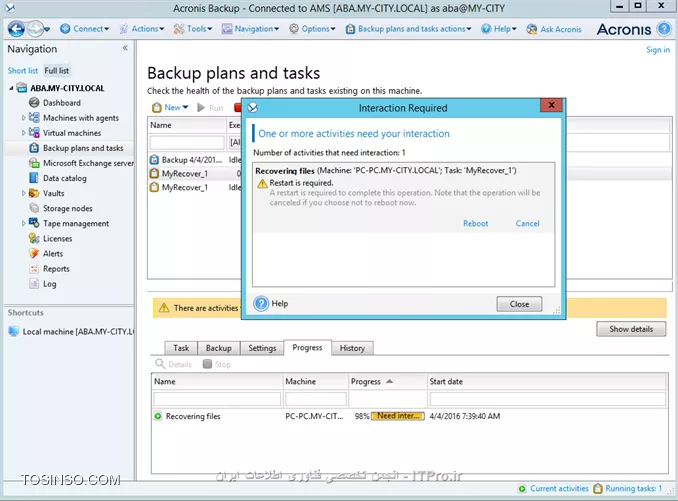Select the Backup 4/4/201... plan row

pyautogui.click(x=195, y=160)
